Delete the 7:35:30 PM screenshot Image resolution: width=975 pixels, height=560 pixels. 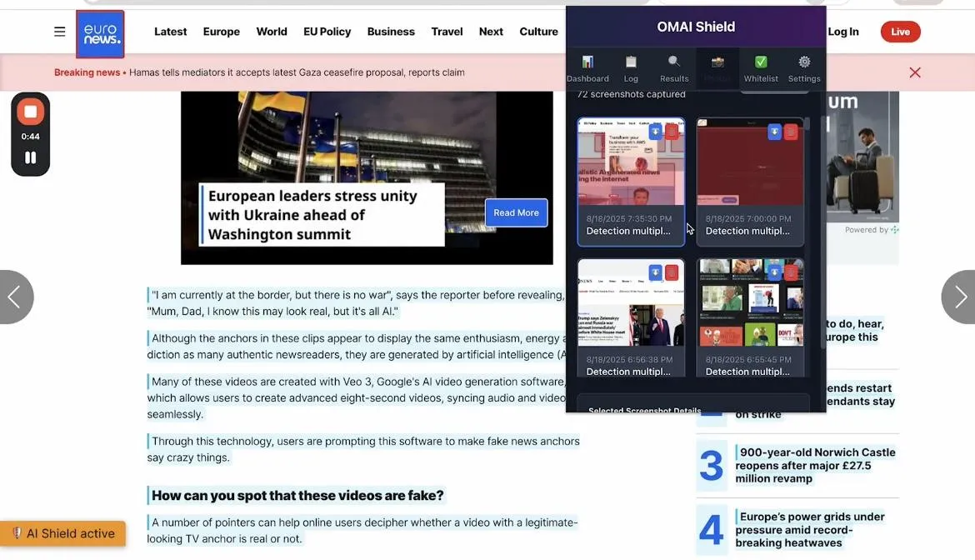click(672, 132)
